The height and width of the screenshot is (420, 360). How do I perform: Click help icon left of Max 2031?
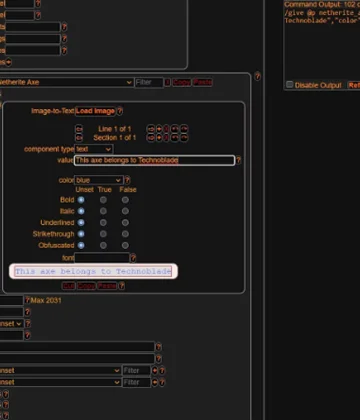28,300
